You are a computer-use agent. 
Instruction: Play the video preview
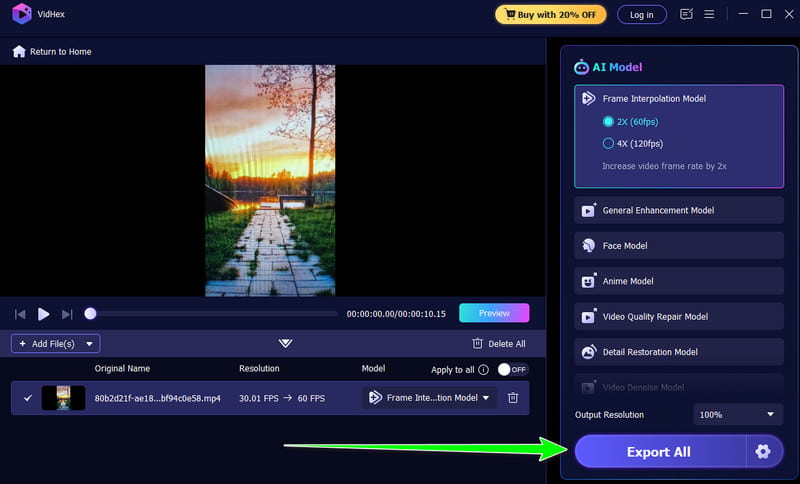pyautogui.click(x=43, y=314)
